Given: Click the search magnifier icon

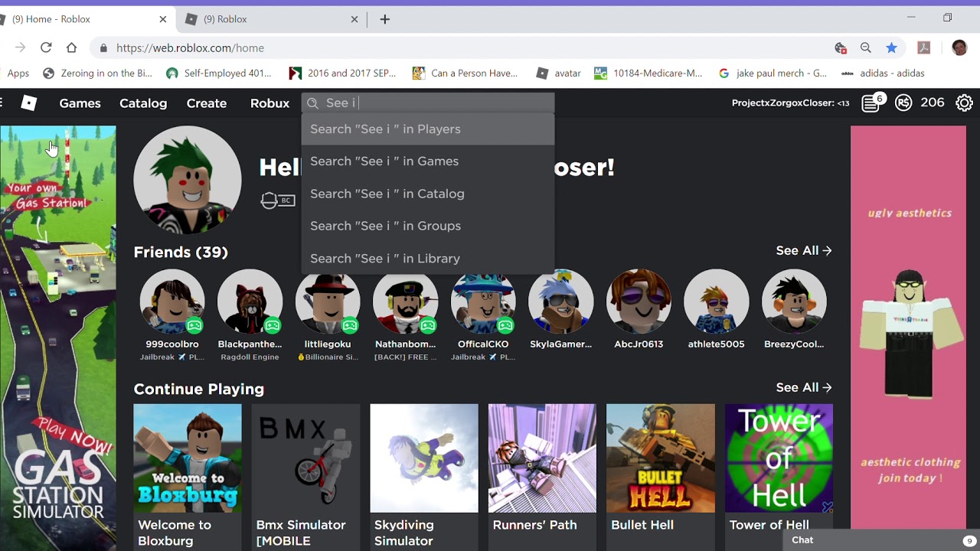Looking at the screenshot, I should [312, 103].
